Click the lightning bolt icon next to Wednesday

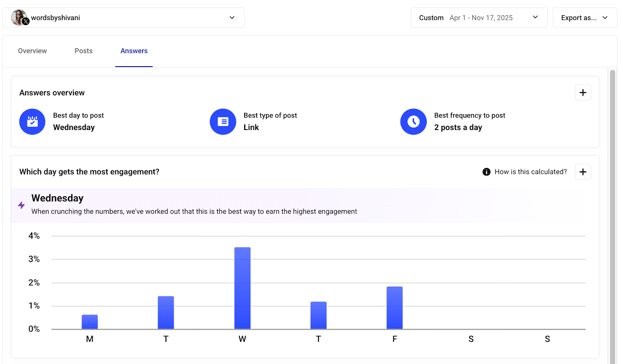[x=21, y=205]
